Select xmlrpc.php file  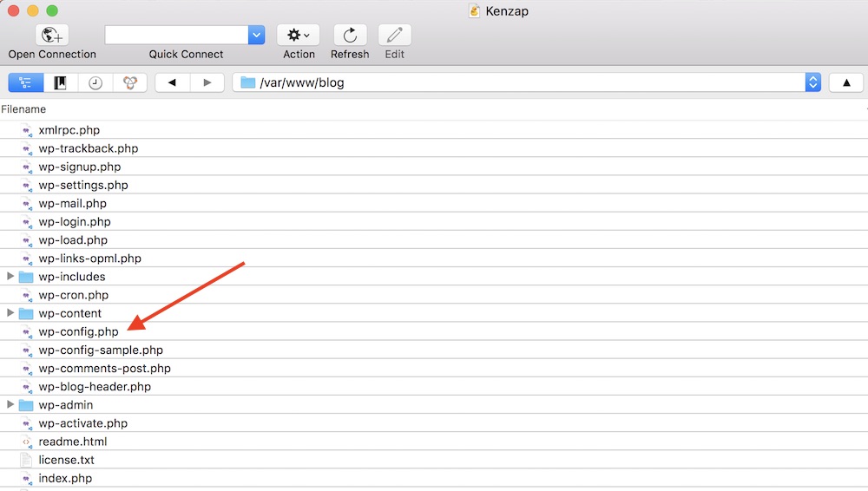[69, 130]
